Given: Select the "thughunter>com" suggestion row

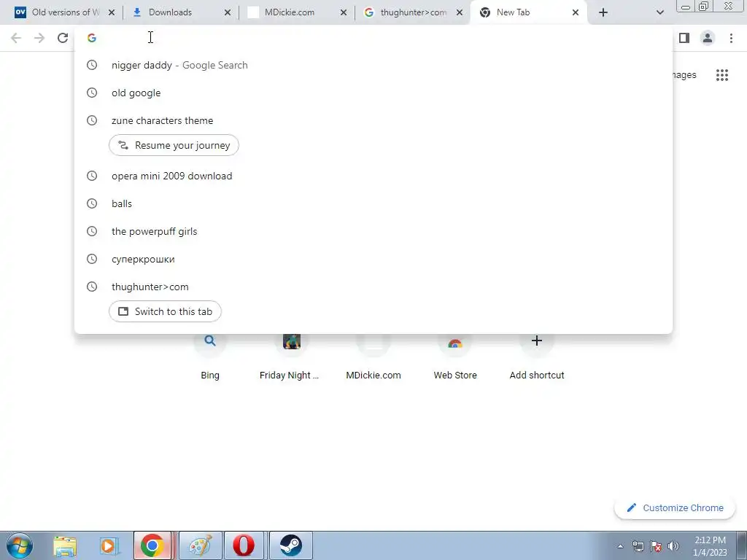Looking at the screenshot, I should 373,287.
